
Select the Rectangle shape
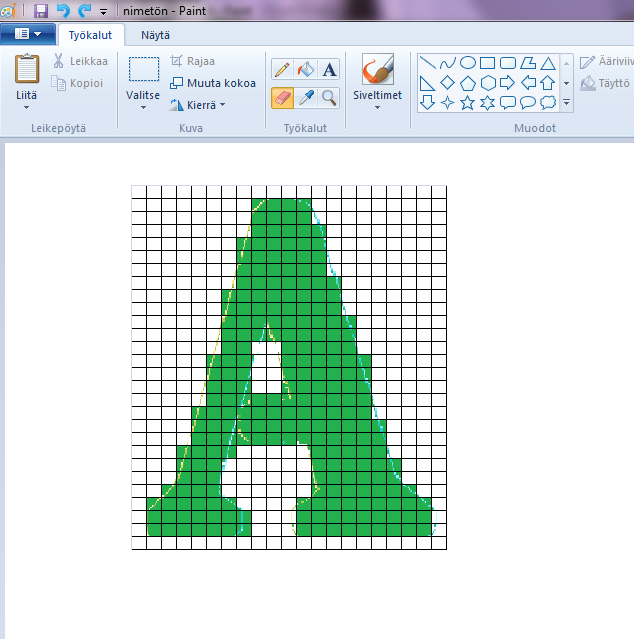click(487, 63)
